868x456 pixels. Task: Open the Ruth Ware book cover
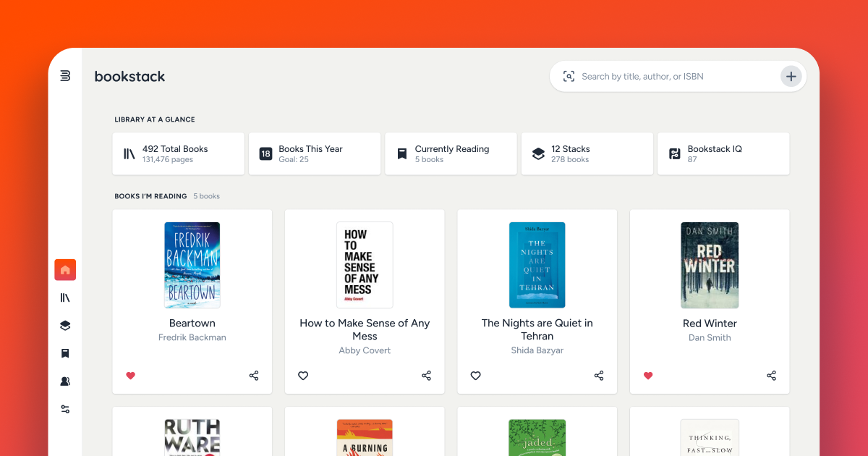pyautogui.click(x=192, y=437)
